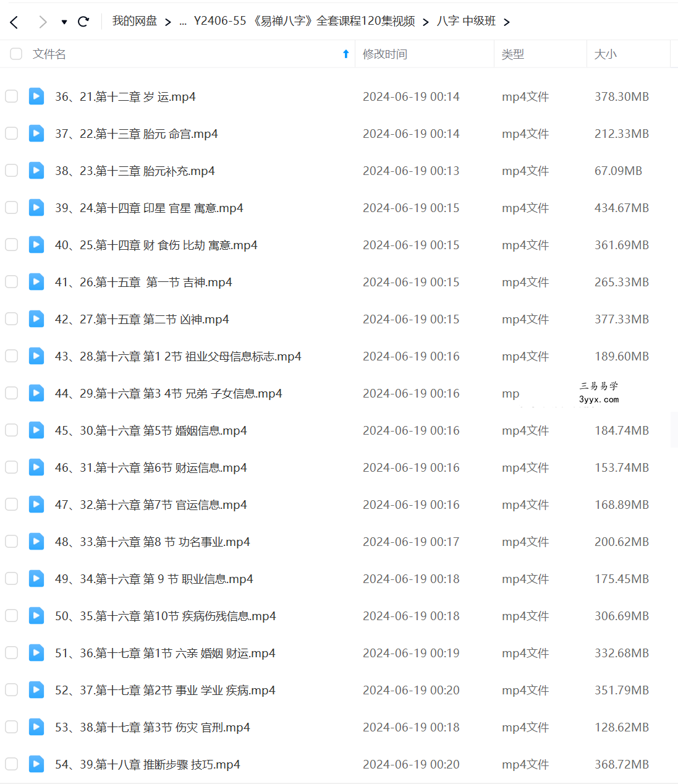This screenshot has height=784, width=678.
Task: Open file 51、36.第十七章 第1节 六亲 婚姻 财运.mp4
Action: pyautogui.click(x=165, y=653)
